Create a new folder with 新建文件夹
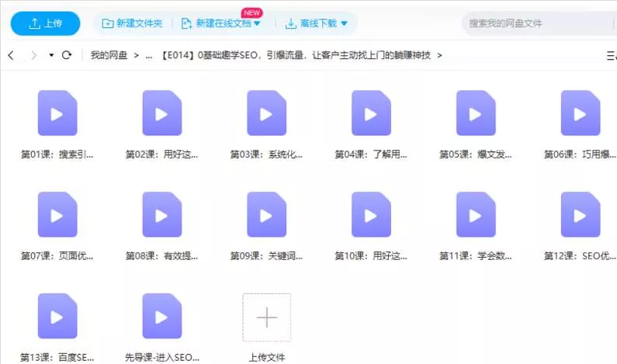This screenshot has height=364, width=617. [132, 24]
